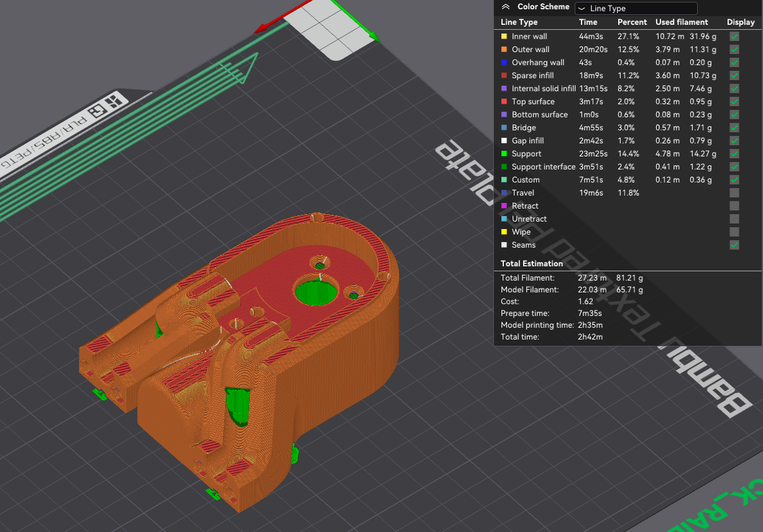The width and height of the screenshot is (763, 532).
Task: Enable Travel moves display checkbox
Action: pos(734,193)
